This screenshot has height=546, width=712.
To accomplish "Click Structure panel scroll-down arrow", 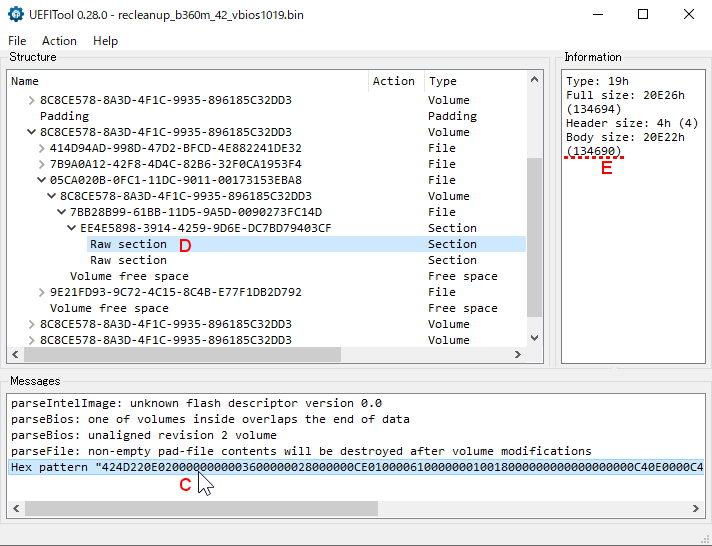I will [534, 355].
